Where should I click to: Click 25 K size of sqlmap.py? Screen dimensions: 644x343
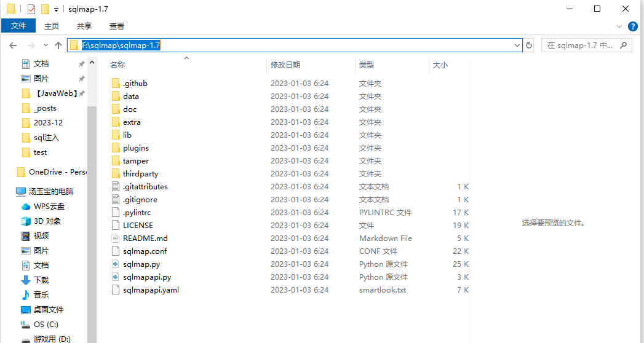coord(461,264)
